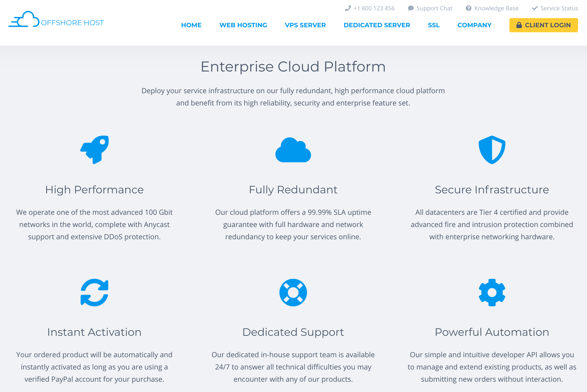Click the CLIENT LOGIN text on the yellow button

[548, 25]
